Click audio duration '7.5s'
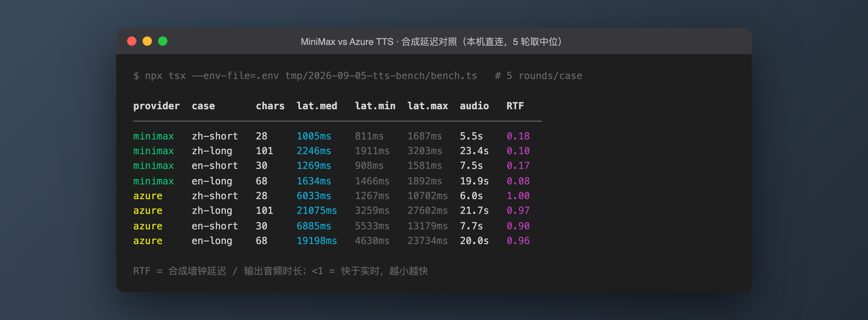Screen dimensions: 868x320 (471, 165)
